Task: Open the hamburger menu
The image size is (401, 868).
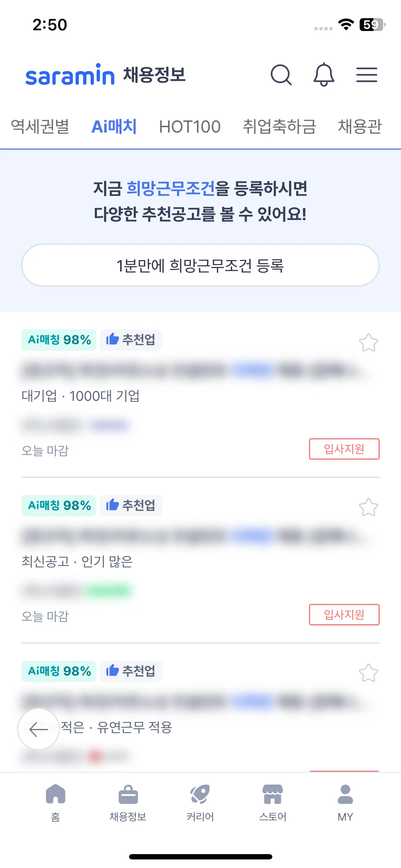Action: [x=366, y=75]
